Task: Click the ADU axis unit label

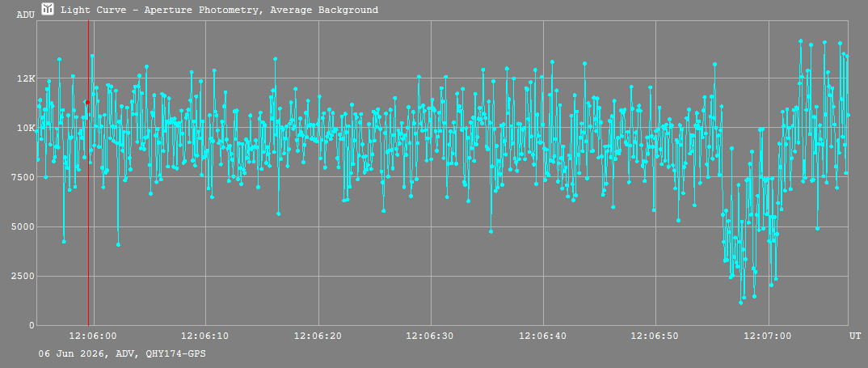Action: (26, 15)
